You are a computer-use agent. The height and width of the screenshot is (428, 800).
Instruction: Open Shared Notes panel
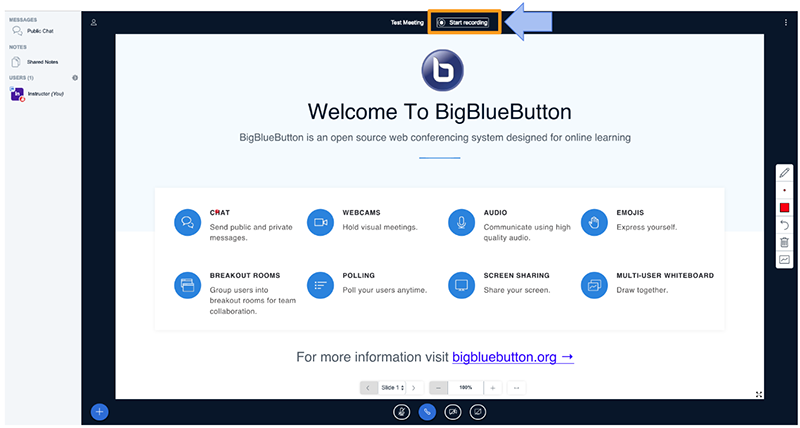point(35,62)
